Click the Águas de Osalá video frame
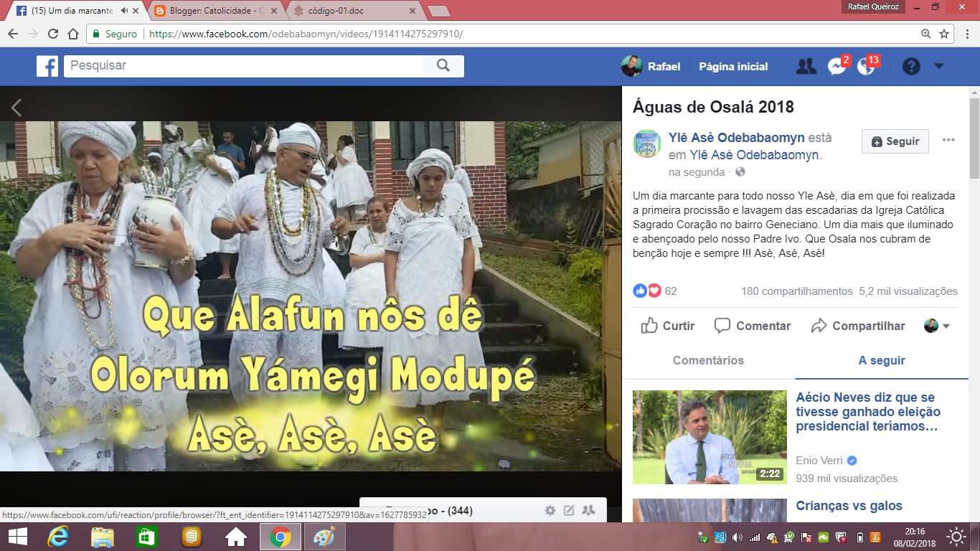The width and height of the screenshot is (980, 551). [x=311, y=296]
